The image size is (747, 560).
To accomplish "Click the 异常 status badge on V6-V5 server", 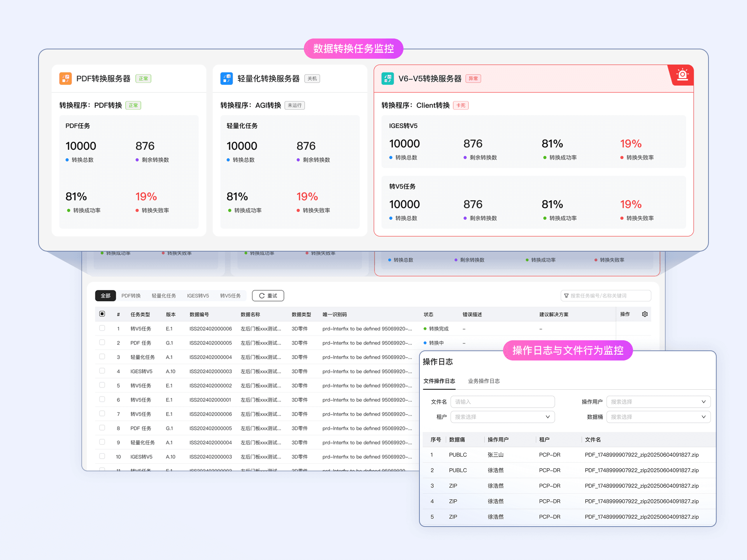I will coord(473,79).
